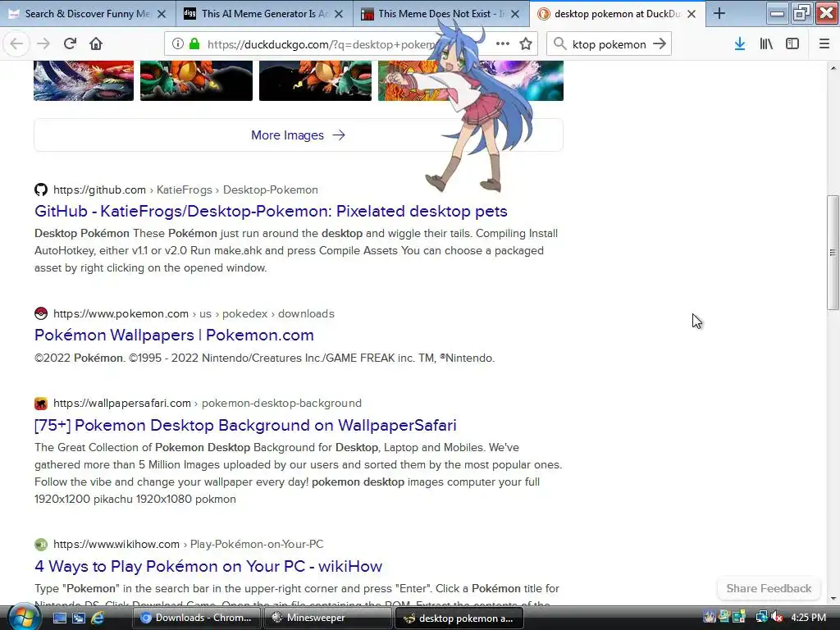Click the More Images button
840x630 pixels.
point(299,135)
